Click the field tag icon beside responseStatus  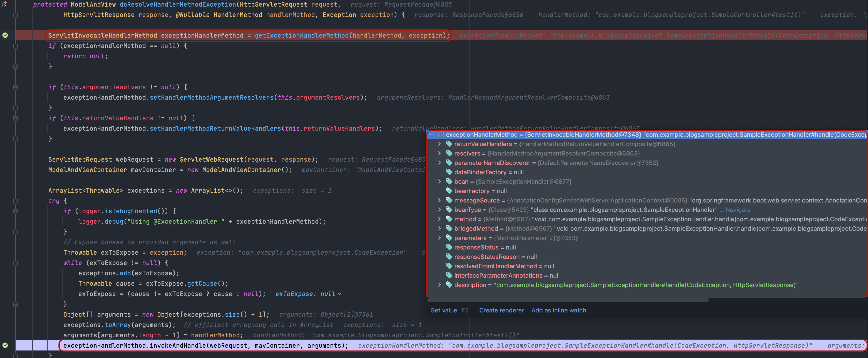tap(449, 247)
